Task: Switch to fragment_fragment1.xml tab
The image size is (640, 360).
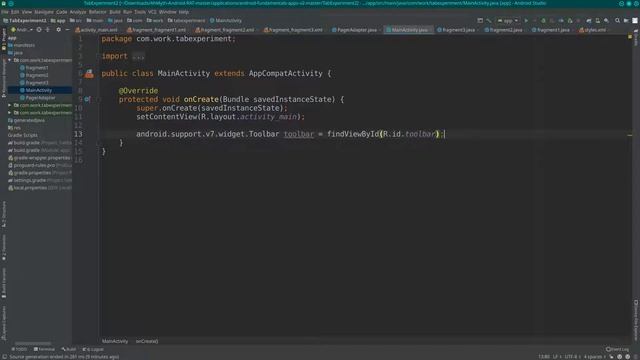Action: 157,30
